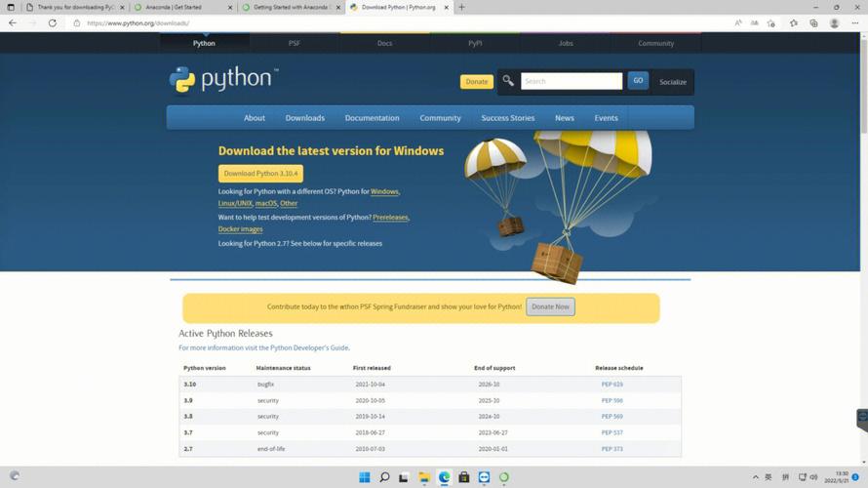Open Microsoft Store from the taskbar
Viewport: 868px width, 488px height.
click(464, 477)
